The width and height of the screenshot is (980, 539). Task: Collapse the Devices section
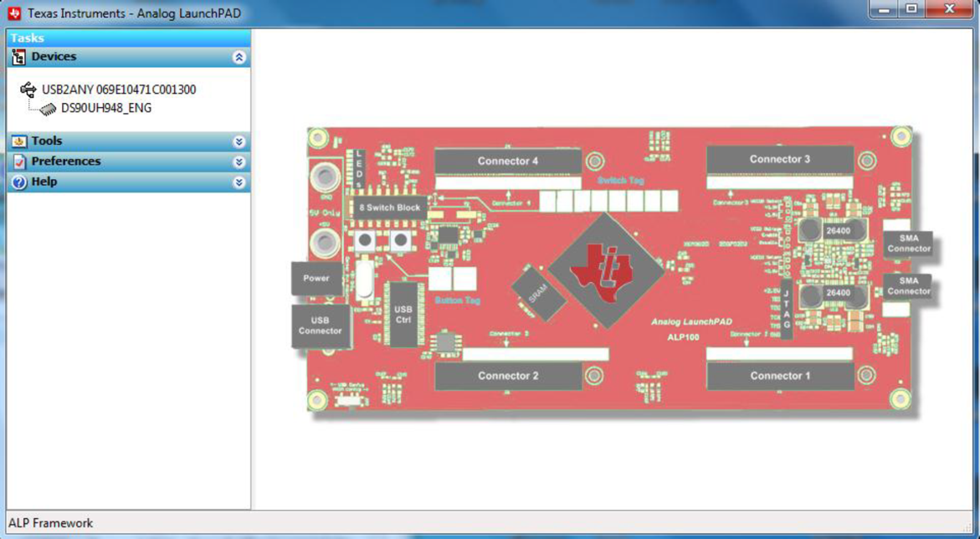click(x=241, y=56)
